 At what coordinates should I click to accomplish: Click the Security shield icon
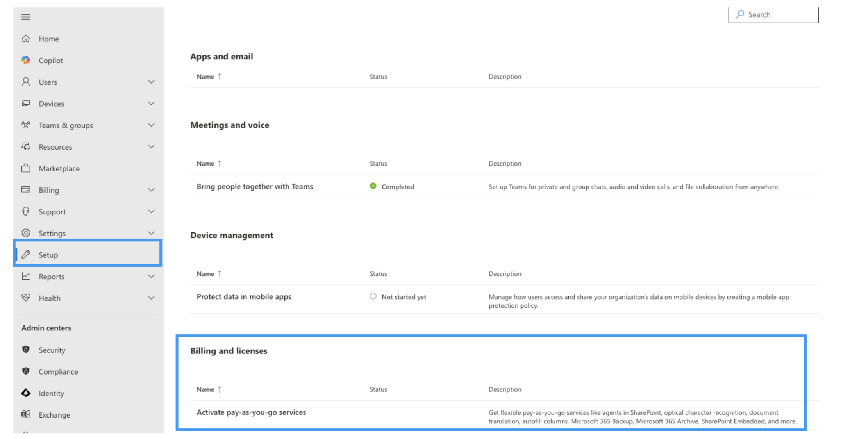26,350
